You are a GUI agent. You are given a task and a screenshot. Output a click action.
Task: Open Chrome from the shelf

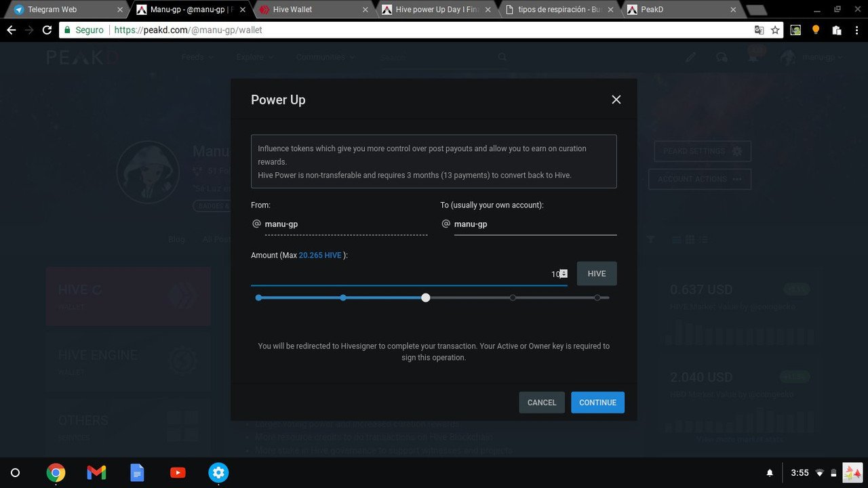point(56,472)
